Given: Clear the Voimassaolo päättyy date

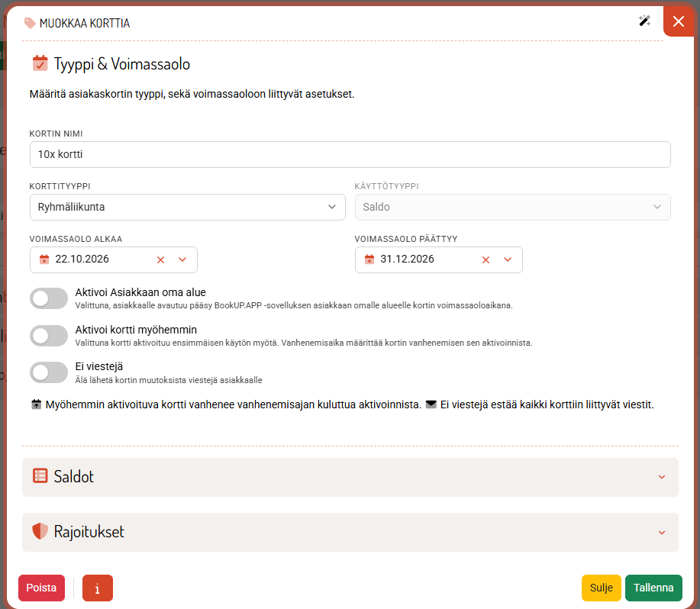Looking at the screenshot, I should [485, 259].
